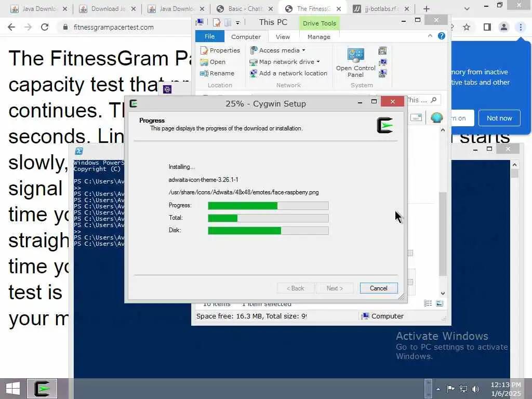Switch to the View ribbon tab
Screen dimensions: 532x399
pos(283,37)
